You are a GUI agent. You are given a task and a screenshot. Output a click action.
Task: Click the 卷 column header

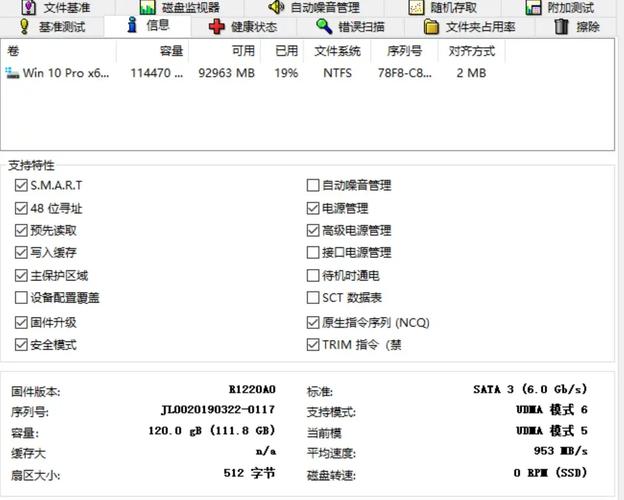point(58,51)
